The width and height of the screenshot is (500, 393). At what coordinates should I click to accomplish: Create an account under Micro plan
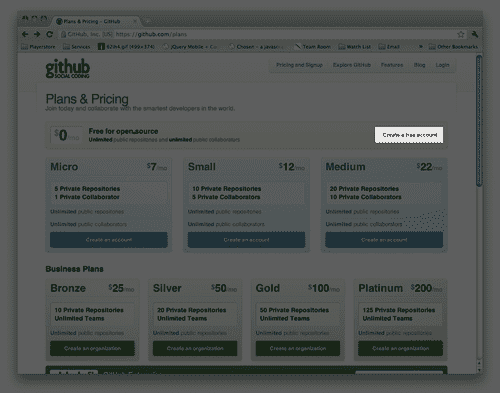point(109,240)
